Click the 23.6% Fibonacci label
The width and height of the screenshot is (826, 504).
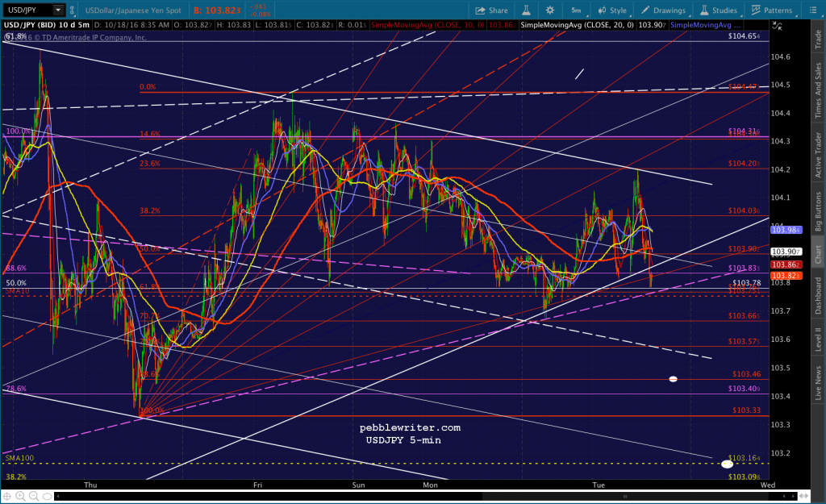(x=149, y=163)
